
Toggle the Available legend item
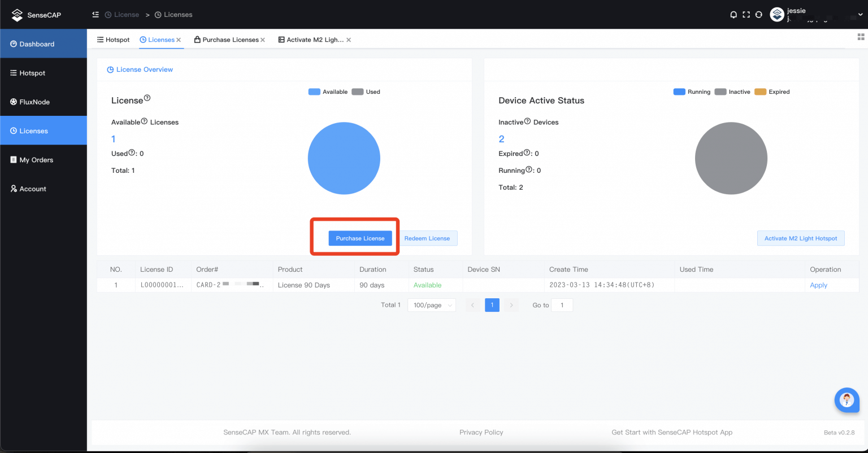[x=328, y=92]
